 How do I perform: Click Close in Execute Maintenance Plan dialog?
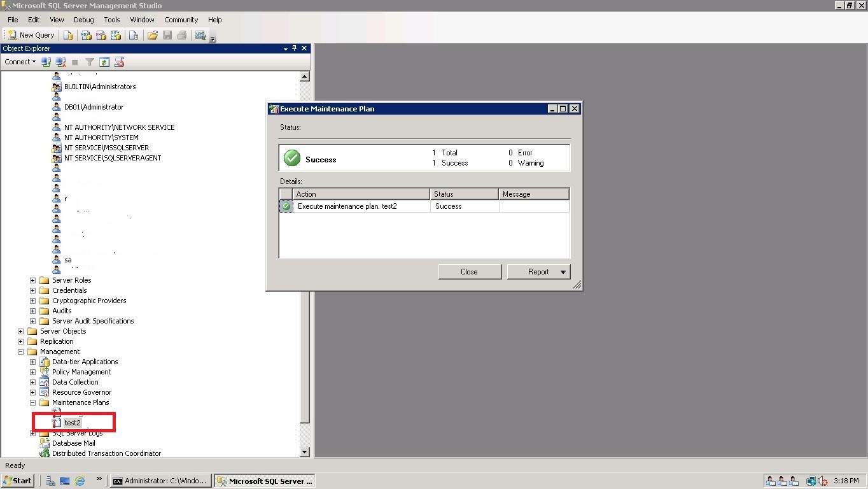(469, 272)
